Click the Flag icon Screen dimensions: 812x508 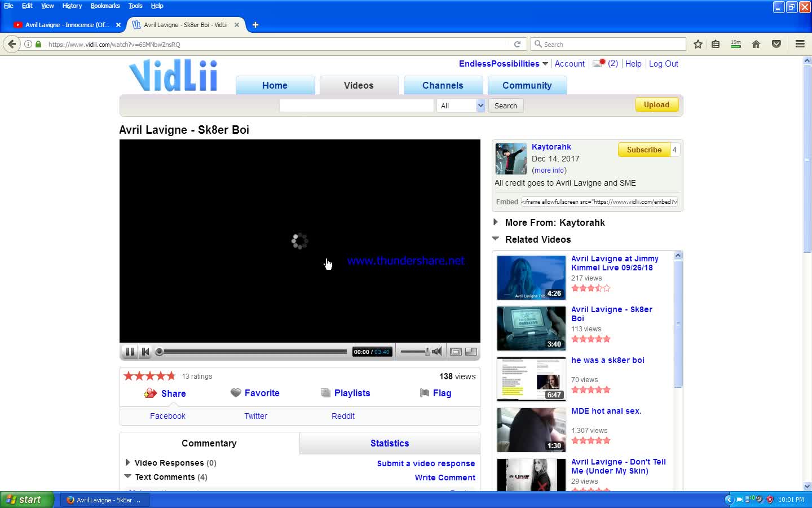coord(425,393)
